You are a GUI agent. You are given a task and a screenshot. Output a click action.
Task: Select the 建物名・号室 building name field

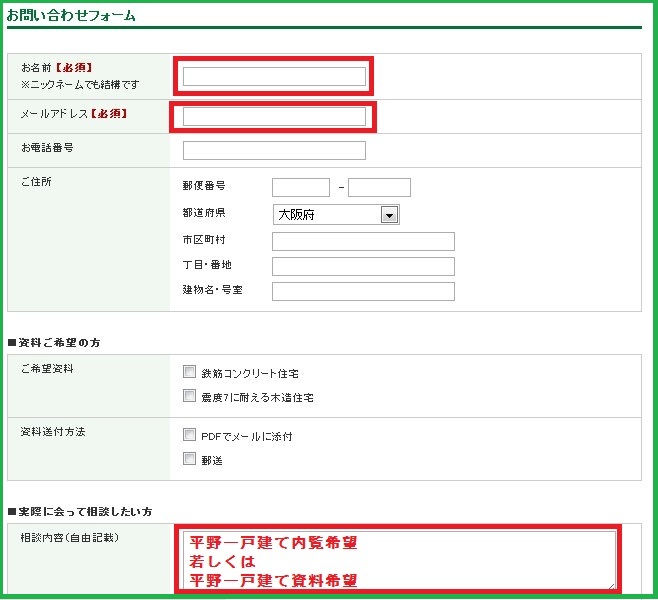[x=363, y=291]
